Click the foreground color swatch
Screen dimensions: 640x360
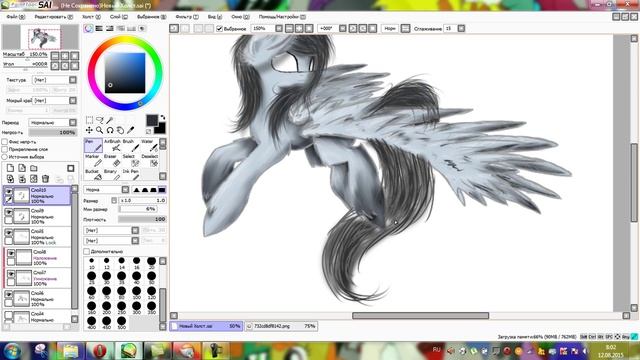pyautogui.click(x=152, y=120)
